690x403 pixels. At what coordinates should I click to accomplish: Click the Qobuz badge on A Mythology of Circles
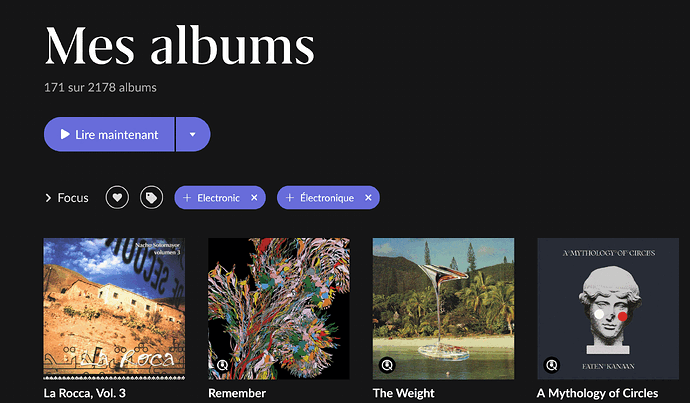pos(551,365)
